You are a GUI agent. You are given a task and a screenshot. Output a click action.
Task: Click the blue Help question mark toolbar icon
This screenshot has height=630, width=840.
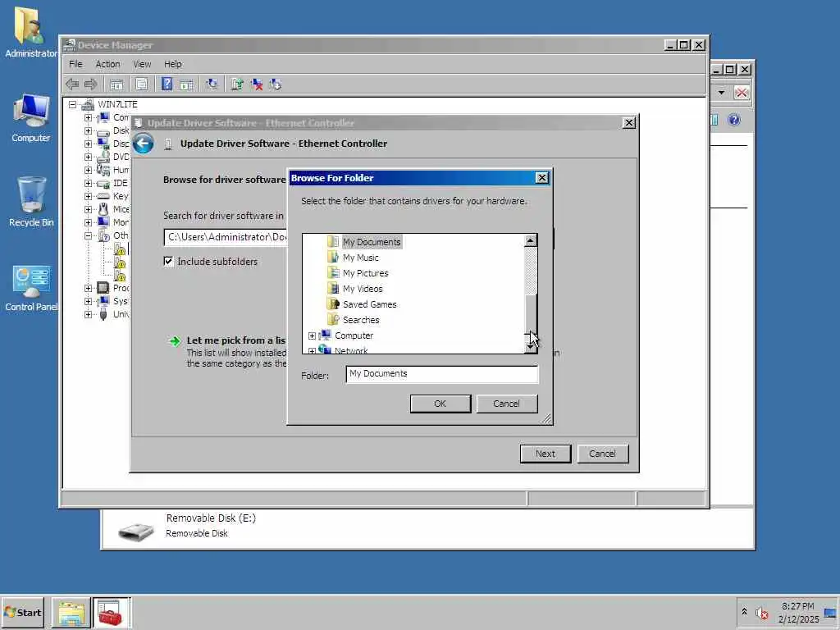click(x=167, y=84)
